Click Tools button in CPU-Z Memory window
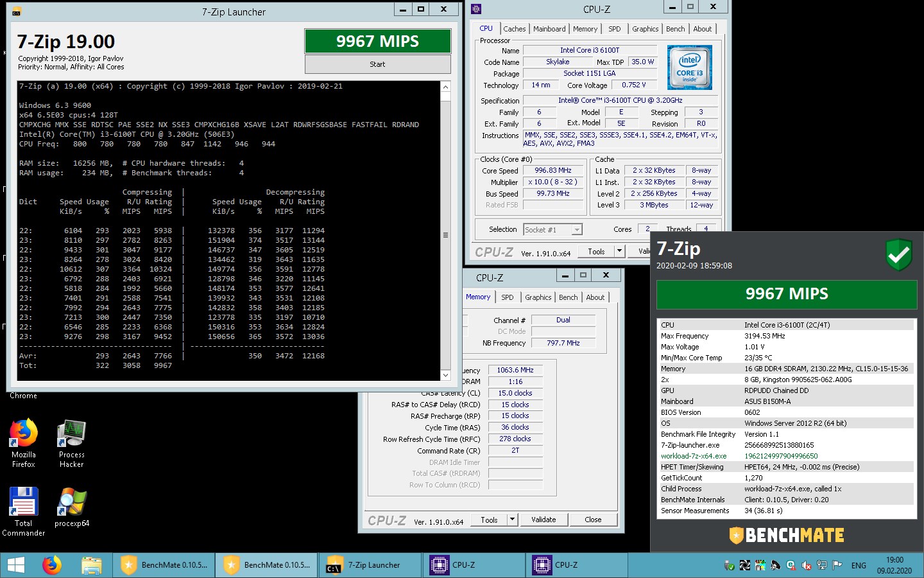 [489, 520]
